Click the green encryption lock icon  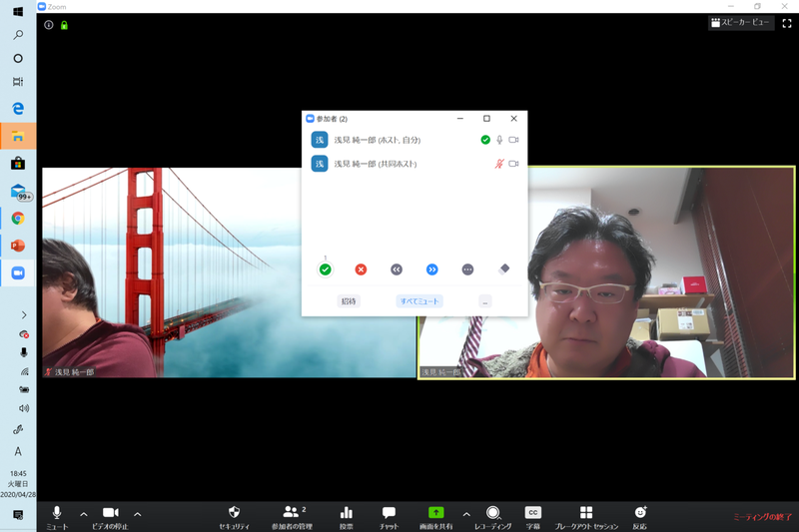point(64,25)
